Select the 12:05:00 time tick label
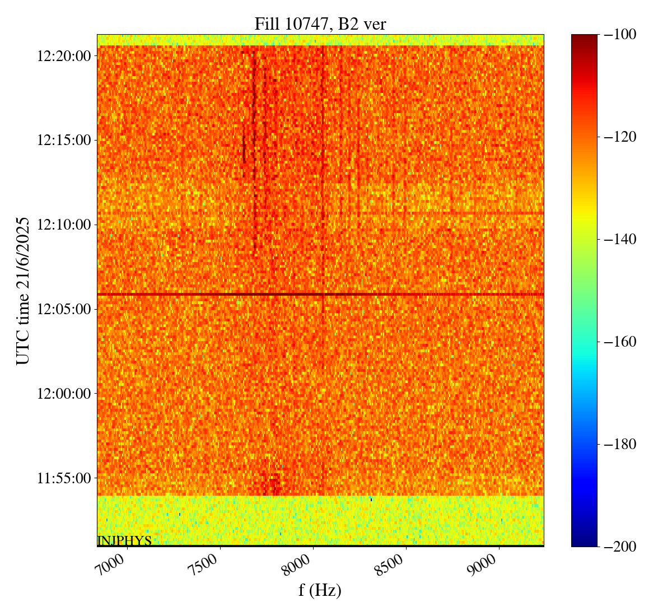The image size is (672, 616). click(64, 309)
